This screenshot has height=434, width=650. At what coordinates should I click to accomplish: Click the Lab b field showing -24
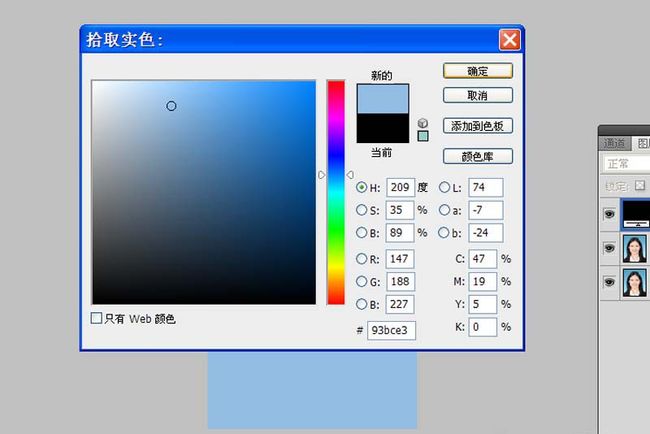[486, 233]
